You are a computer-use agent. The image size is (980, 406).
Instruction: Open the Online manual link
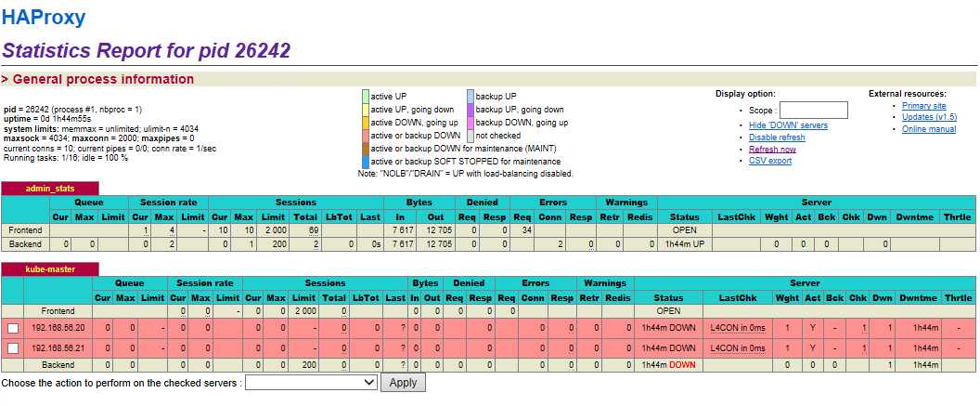[929, 129]
